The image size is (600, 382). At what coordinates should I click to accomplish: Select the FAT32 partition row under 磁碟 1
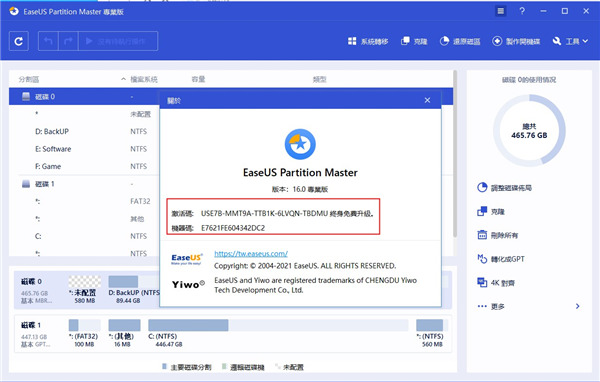coord(84,201)
